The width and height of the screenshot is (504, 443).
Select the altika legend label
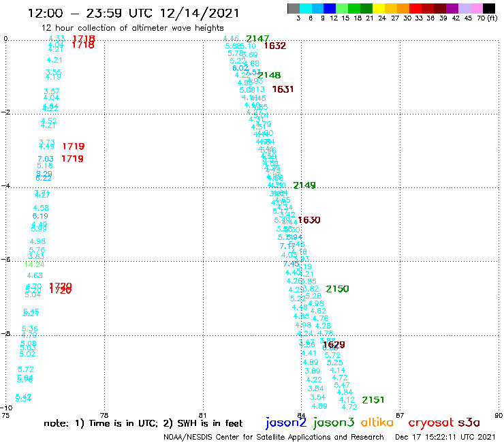[x=377, y=423]
